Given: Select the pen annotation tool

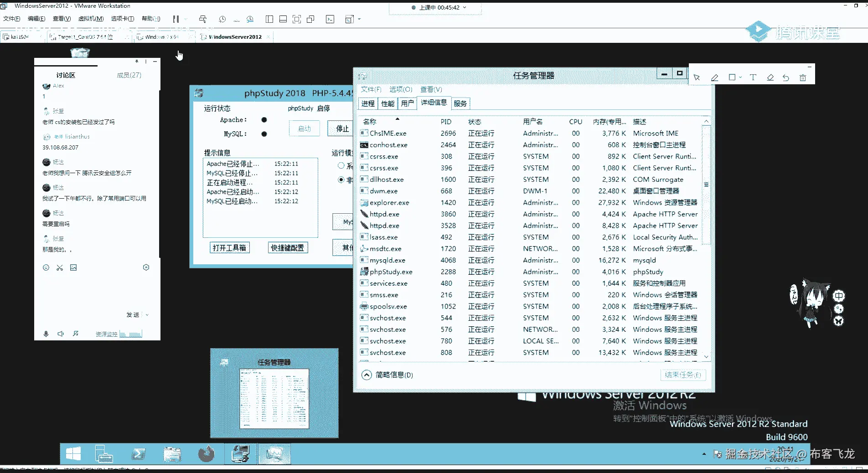Looking at the screenshot, I should tap(714, 77).
